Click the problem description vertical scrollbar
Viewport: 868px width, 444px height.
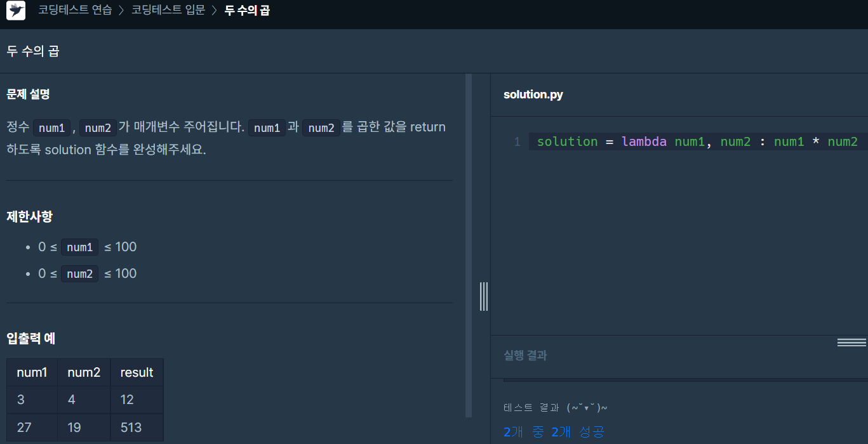(x=469, y=245)
